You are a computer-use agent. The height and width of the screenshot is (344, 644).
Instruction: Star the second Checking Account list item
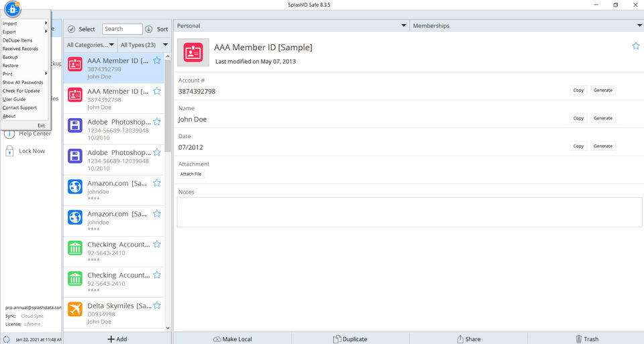[157, 275]
